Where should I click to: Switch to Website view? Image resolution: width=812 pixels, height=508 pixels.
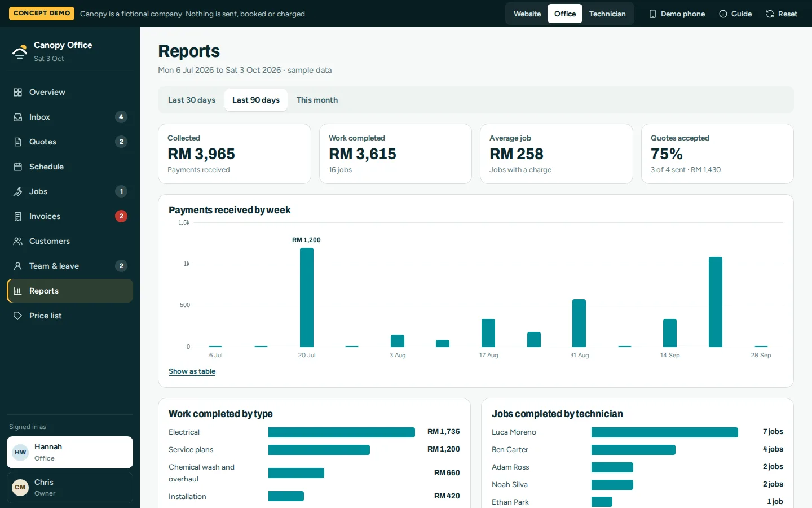[x=527, y=14]
